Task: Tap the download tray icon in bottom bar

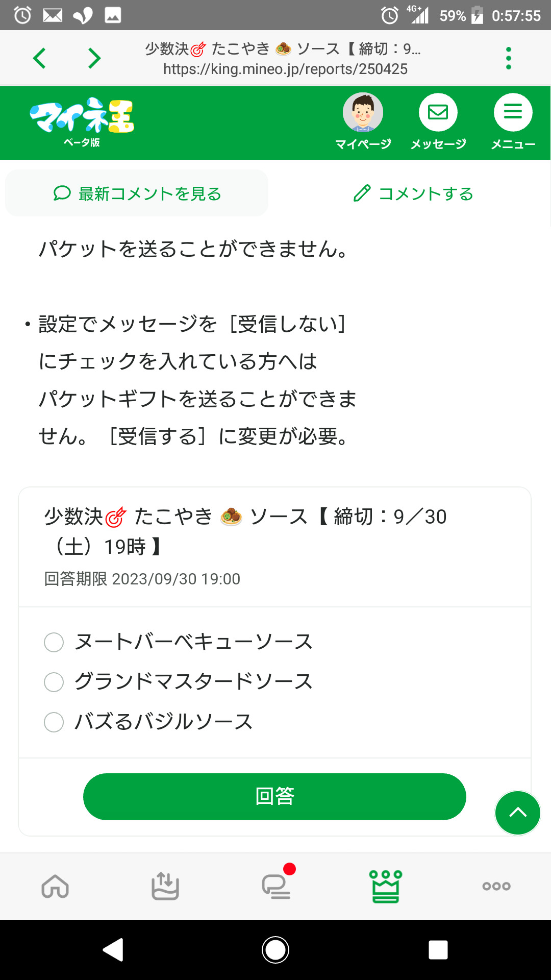Action: tap(165, 887)
